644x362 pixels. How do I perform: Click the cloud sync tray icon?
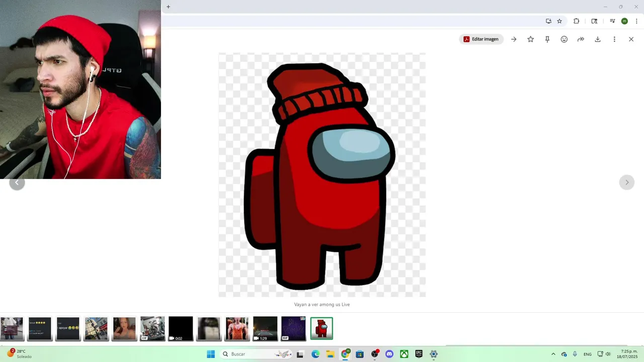tap(564, 354)
